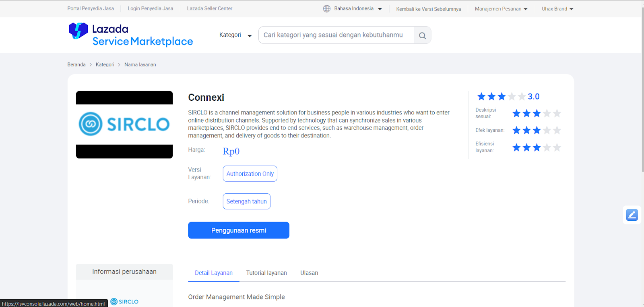Open the Bahasa Indonesia language dropdown
Image resolution: width=644 pixels, height=307 pixels.
click(358, 8)
